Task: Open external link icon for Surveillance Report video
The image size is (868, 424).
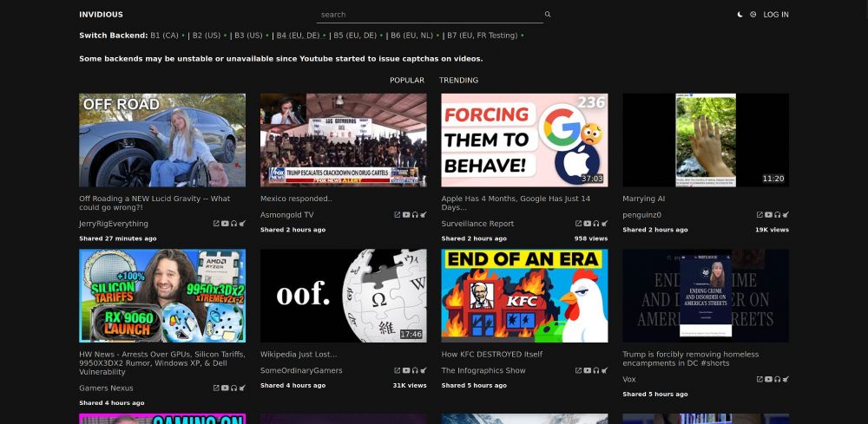Action: coord(578,224)
